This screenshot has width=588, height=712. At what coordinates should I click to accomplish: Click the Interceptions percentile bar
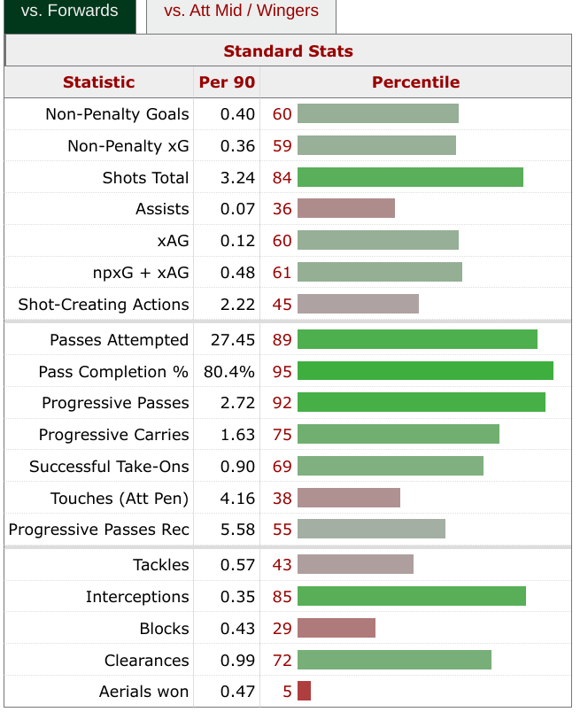coord(412,597)
